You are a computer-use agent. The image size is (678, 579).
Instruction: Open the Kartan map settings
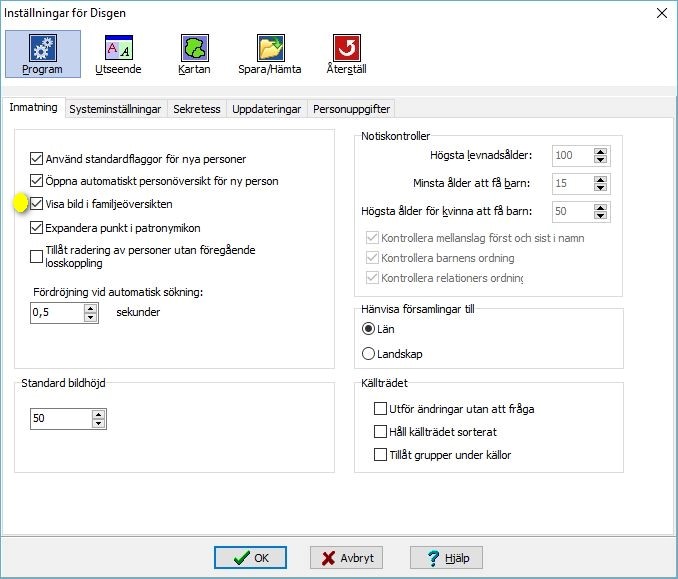(x=194, y=54)
